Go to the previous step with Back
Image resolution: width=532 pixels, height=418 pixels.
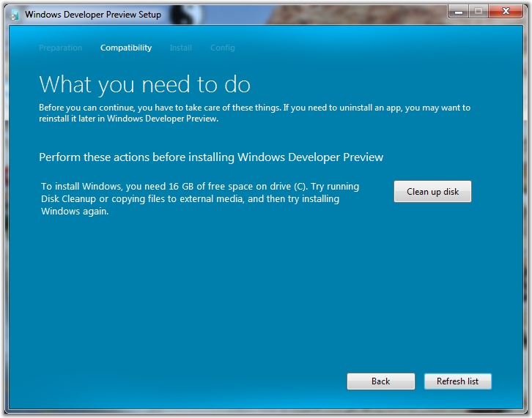(380, 381)
